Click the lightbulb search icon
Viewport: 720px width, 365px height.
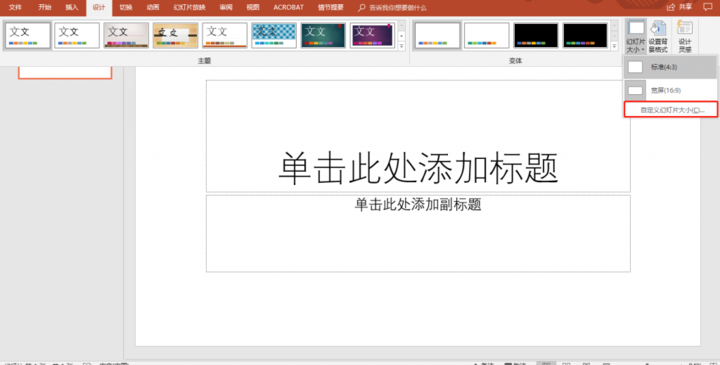point(362,8)
